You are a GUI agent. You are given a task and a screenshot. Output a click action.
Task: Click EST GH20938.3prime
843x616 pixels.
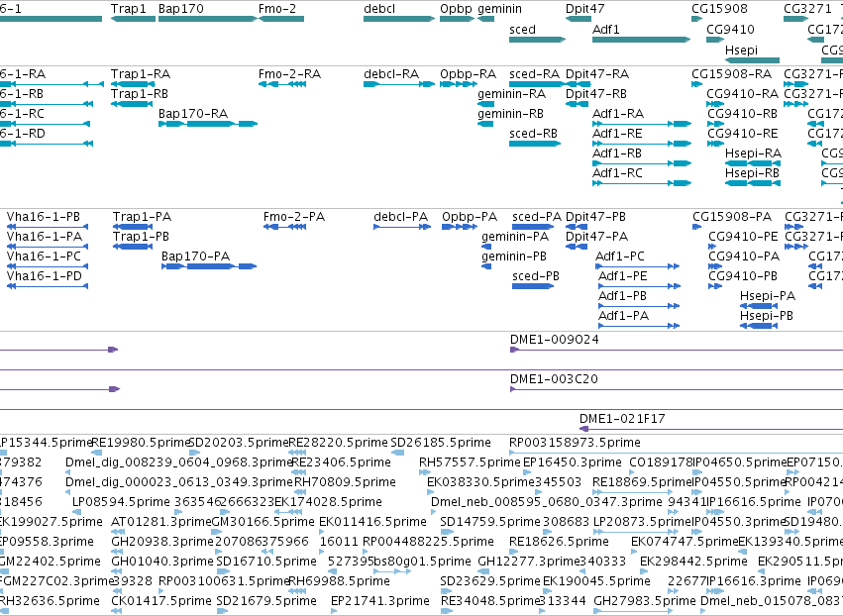pos(162,542)
